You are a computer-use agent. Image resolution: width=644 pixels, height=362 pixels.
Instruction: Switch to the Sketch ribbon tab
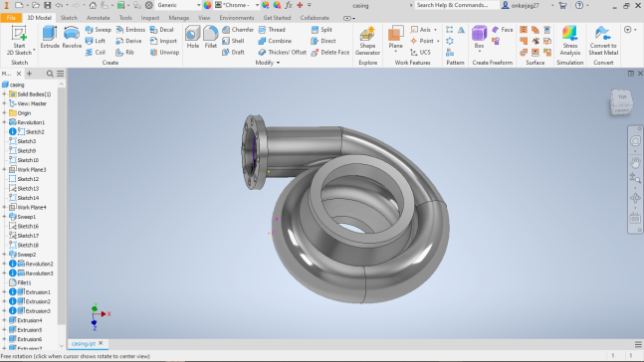coord(69,18)
